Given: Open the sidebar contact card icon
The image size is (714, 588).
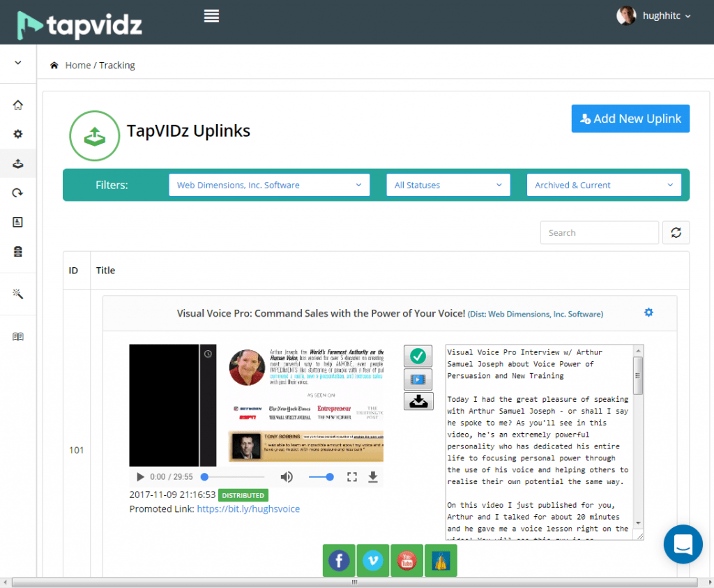Looking at the screenshot, I should tap(17, 222).
